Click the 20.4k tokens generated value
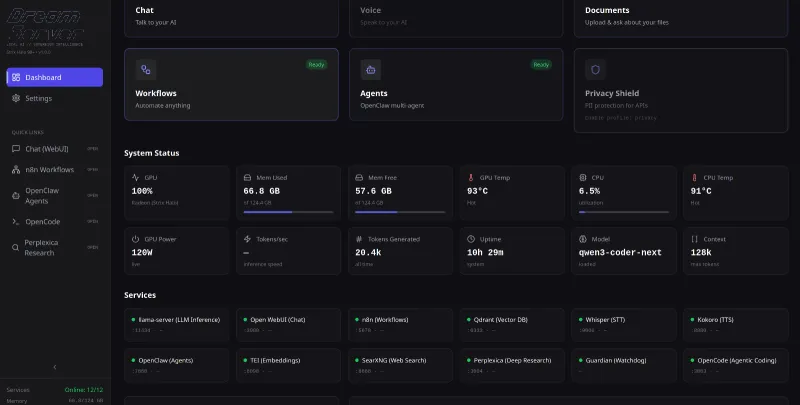The image size is (800, 405). [x=368, y=252]
